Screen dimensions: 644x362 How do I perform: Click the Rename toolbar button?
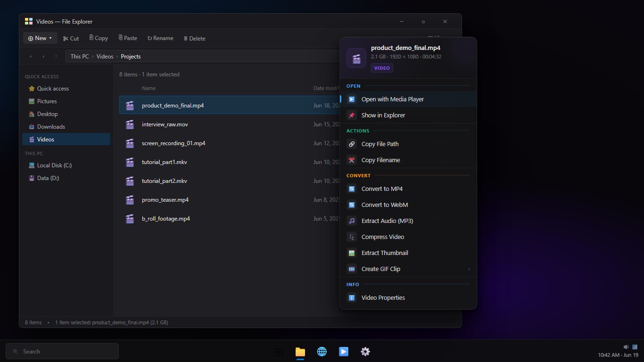coord(160,38)
